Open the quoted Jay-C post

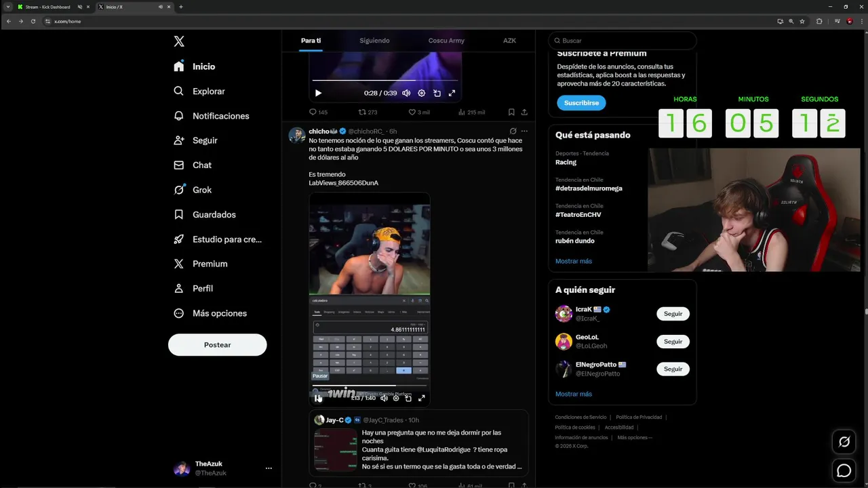(418, 442)
